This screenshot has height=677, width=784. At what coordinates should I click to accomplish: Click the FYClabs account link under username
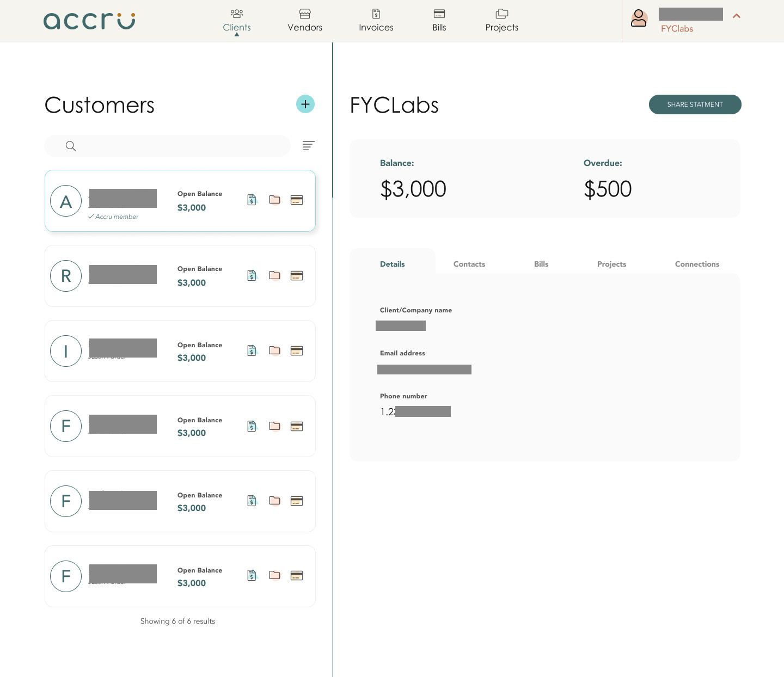(x=677, y=29)
